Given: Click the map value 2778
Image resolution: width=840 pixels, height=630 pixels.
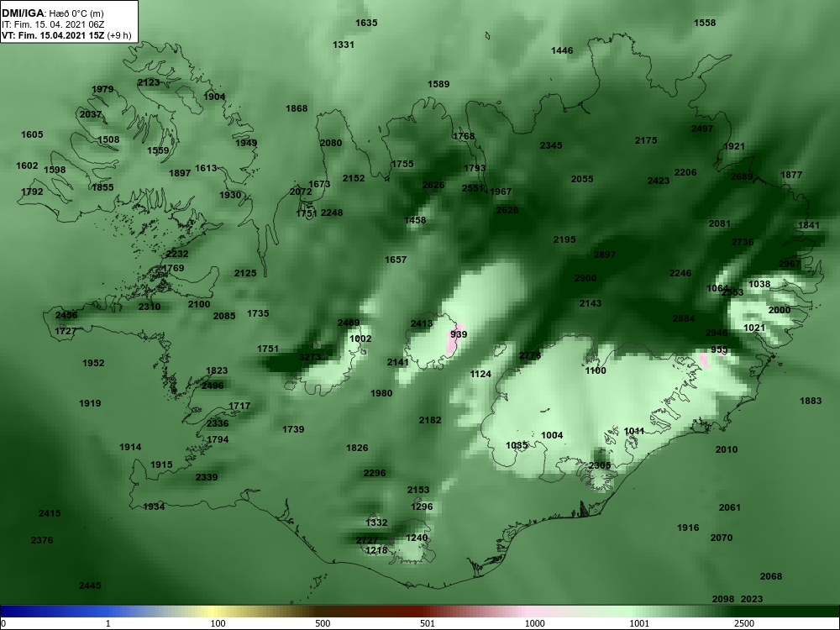Looking at the screenshot, I should [x=530, y=355].
